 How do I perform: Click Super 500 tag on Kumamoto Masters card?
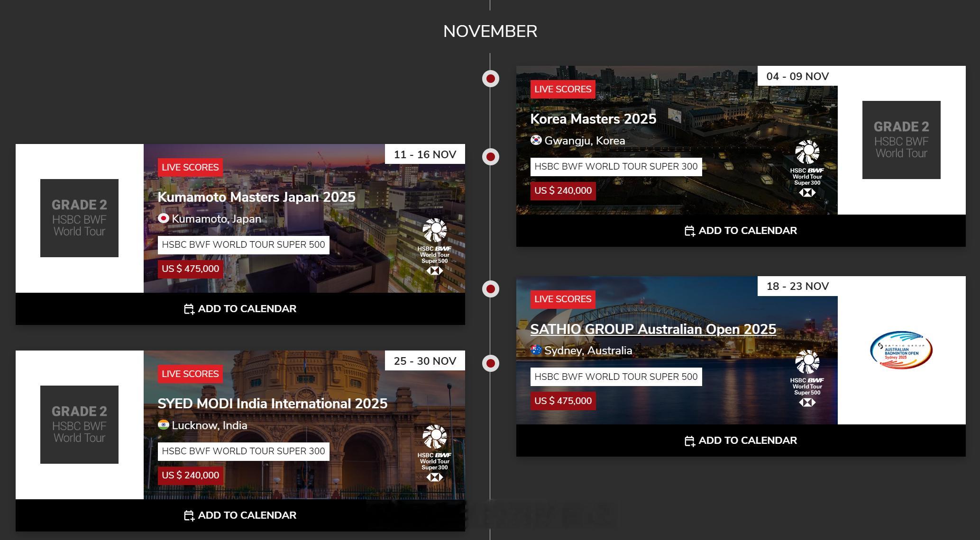click(x=243, y=245)
